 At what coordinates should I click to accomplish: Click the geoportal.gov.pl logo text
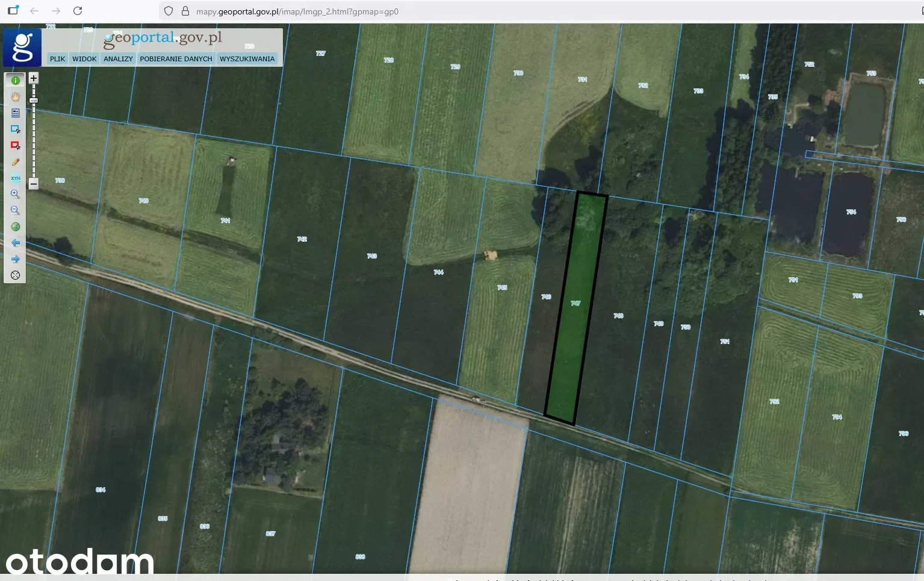coord(163,39)
